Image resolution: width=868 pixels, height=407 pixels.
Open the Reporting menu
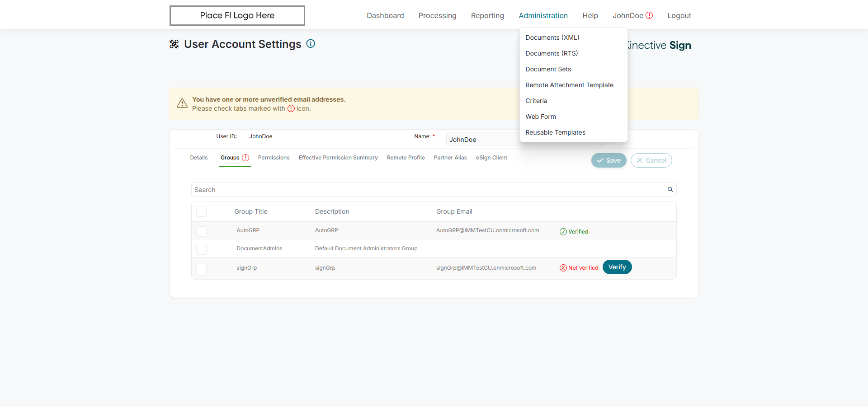coord(487,15)
